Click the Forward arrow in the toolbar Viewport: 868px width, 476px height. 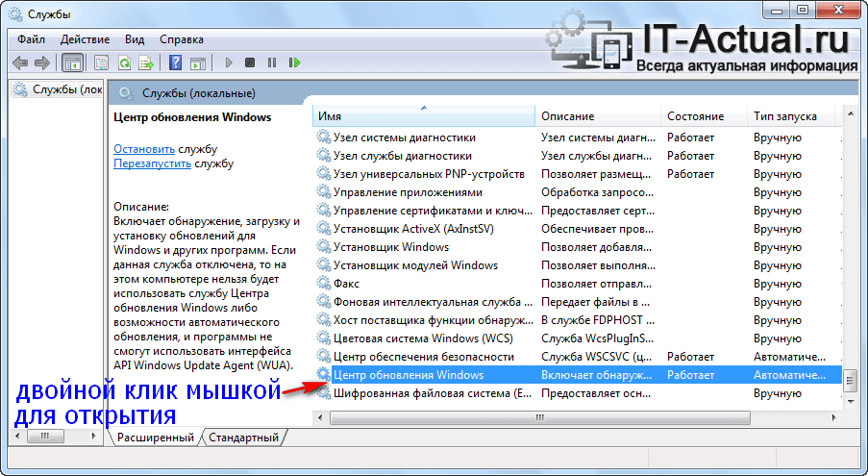pos(41,63)
